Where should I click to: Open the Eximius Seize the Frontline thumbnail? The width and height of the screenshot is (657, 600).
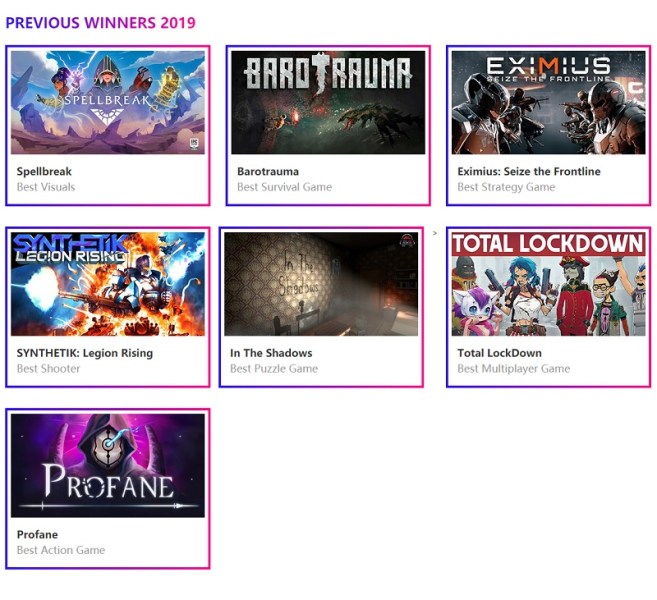point(548,103)
